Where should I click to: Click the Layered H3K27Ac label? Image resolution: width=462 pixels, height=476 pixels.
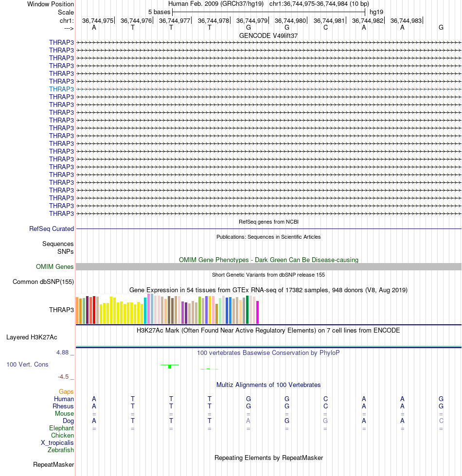click(32, 337)
